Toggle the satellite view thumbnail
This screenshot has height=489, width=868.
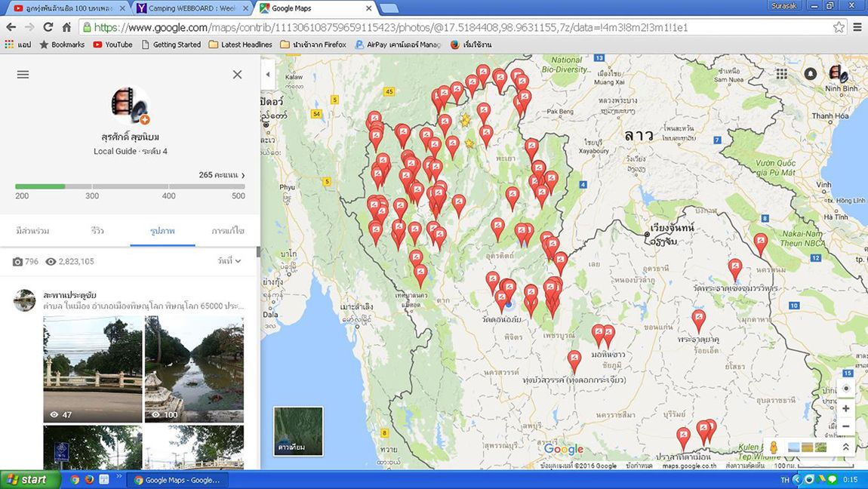coord(298,432)
